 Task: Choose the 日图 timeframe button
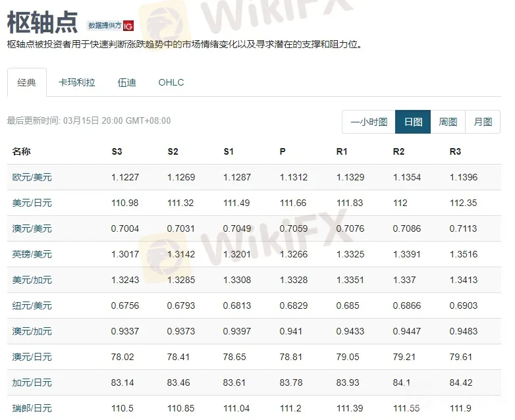pyautogui.click(x=413, y=122)
